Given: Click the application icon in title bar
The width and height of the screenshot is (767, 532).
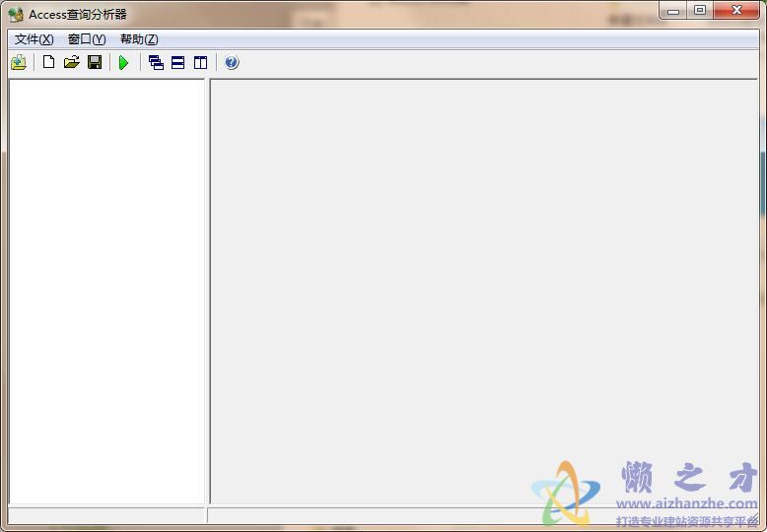Looking at the screenshot, I should (16, 15).
